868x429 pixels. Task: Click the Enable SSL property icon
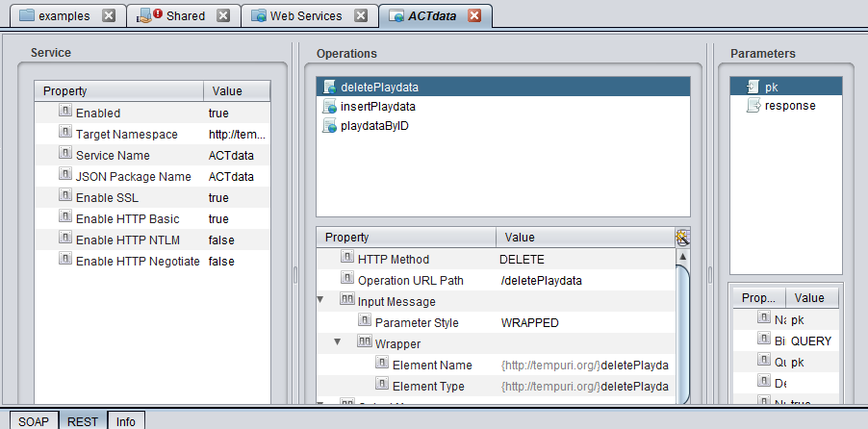[x=65, y=197]
